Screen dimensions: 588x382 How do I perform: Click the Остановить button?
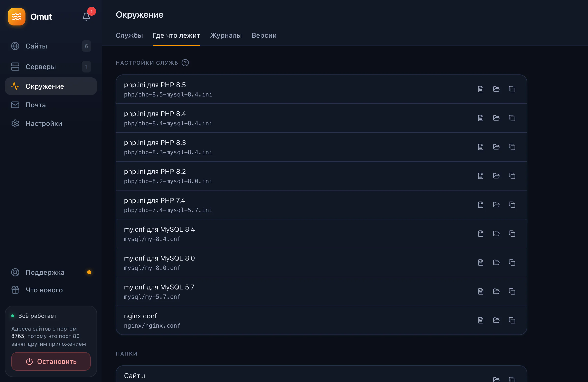click(x=51, y=361)
